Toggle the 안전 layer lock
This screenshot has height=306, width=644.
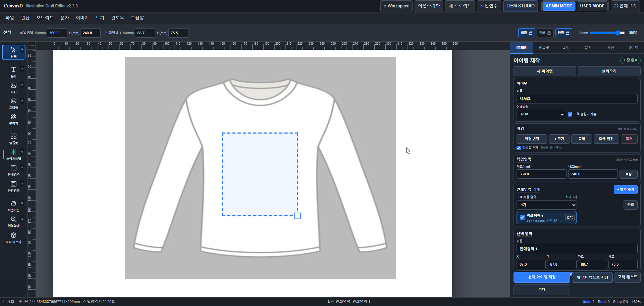click(x=563, y=33)
